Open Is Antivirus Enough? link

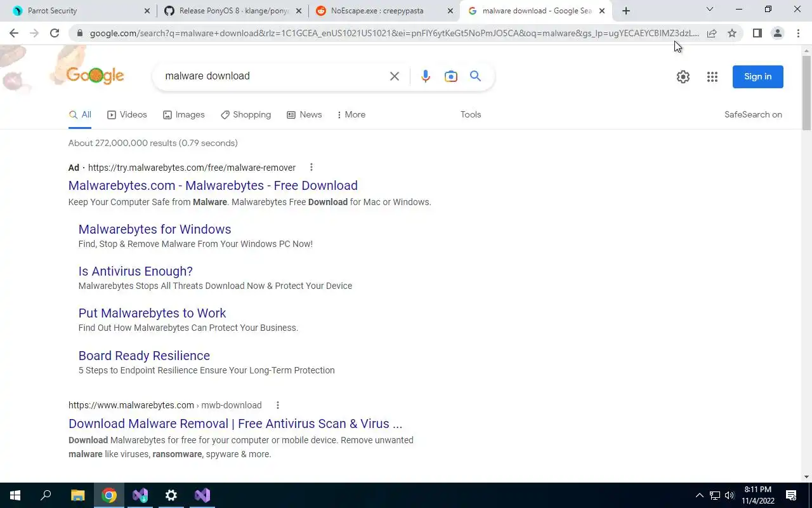pos(136,271)
